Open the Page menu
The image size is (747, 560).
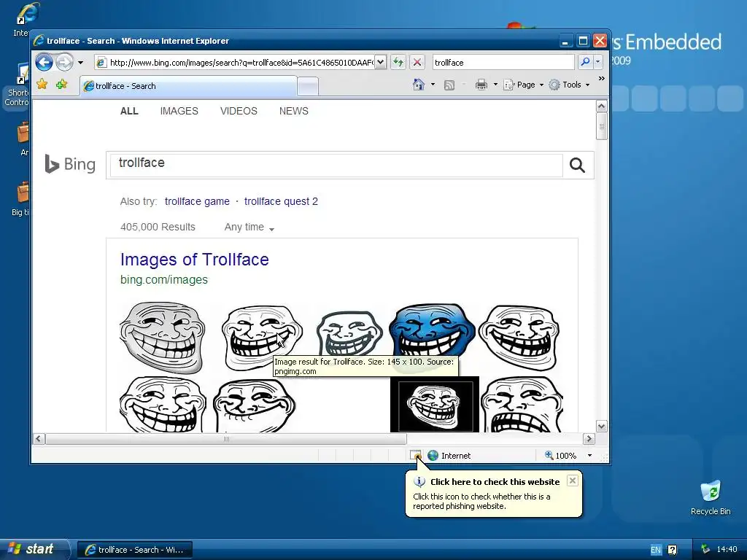pos(523,85)
